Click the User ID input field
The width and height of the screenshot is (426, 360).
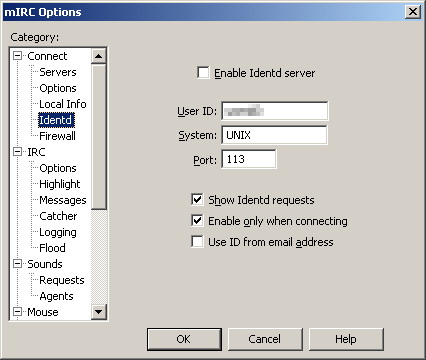tap(275, 111)
